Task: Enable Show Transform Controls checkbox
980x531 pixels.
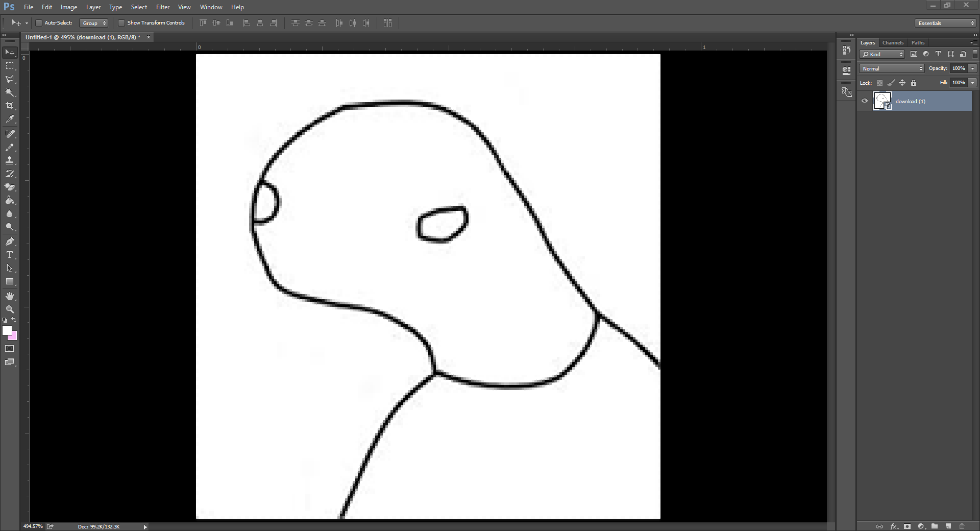Action: (x=121, y=23)
